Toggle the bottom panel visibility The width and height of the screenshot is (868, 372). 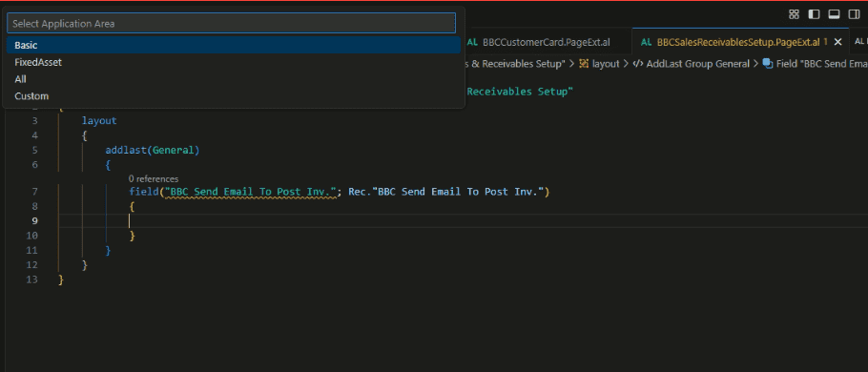click(x=835, y=14)
